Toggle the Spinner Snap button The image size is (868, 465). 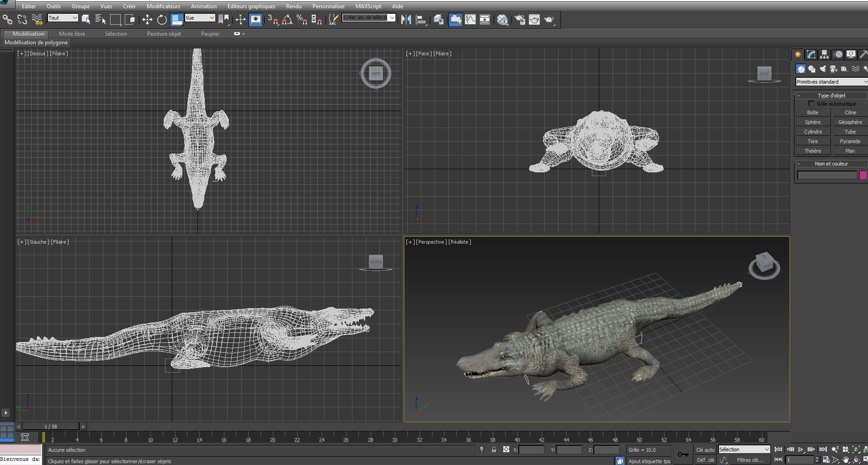coord(316,19)
